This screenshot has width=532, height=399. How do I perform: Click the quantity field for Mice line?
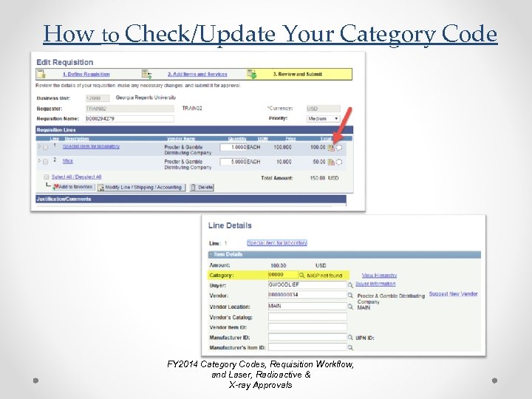[233, 162]
